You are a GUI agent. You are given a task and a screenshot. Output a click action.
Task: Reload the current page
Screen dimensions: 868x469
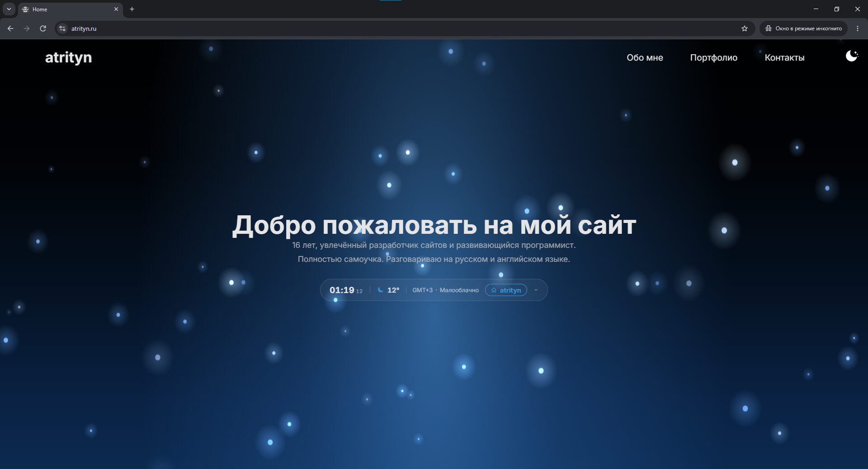[x=43, y=28]
